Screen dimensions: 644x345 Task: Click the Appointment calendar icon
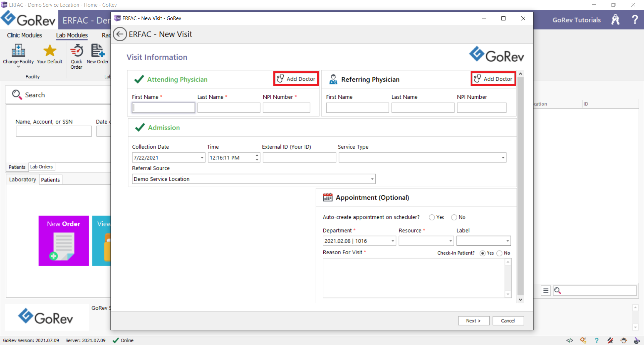pyautogui.click(x=328, y=197)
